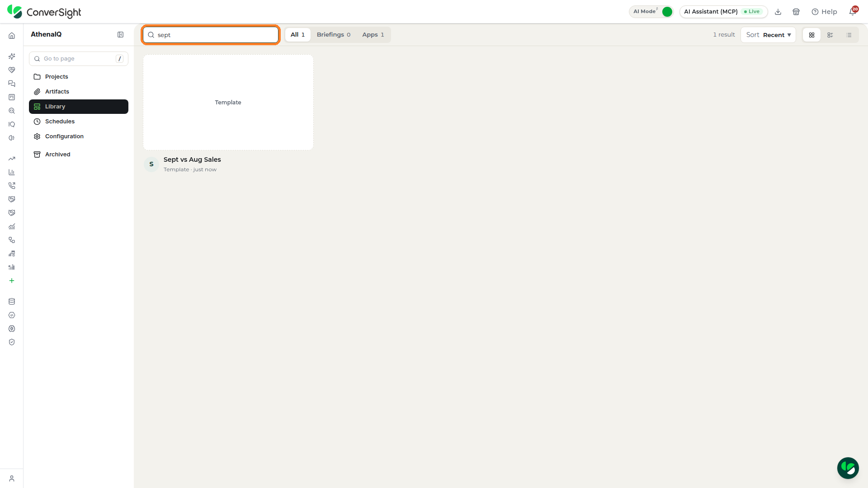Viewport: 868px width, 488px height.
Task: Open the chat bubbles icon in the left rail
Action: click(x=12, y=84)
